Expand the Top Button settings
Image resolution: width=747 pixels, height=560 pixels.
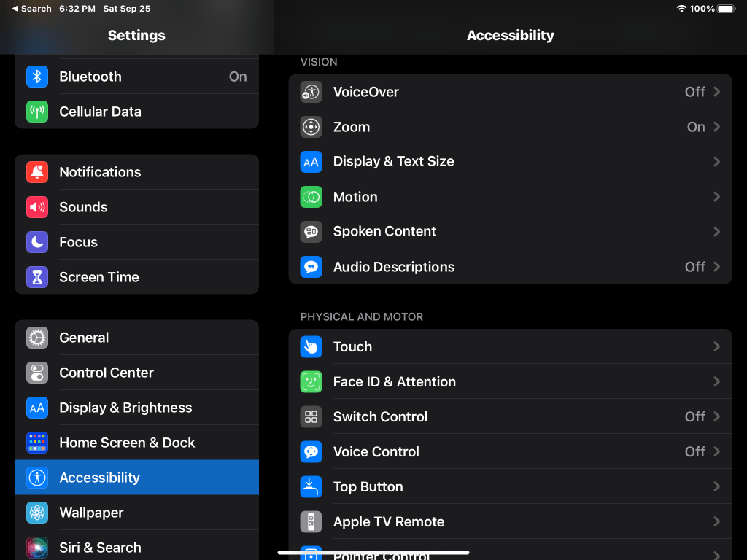coord(511,486)
